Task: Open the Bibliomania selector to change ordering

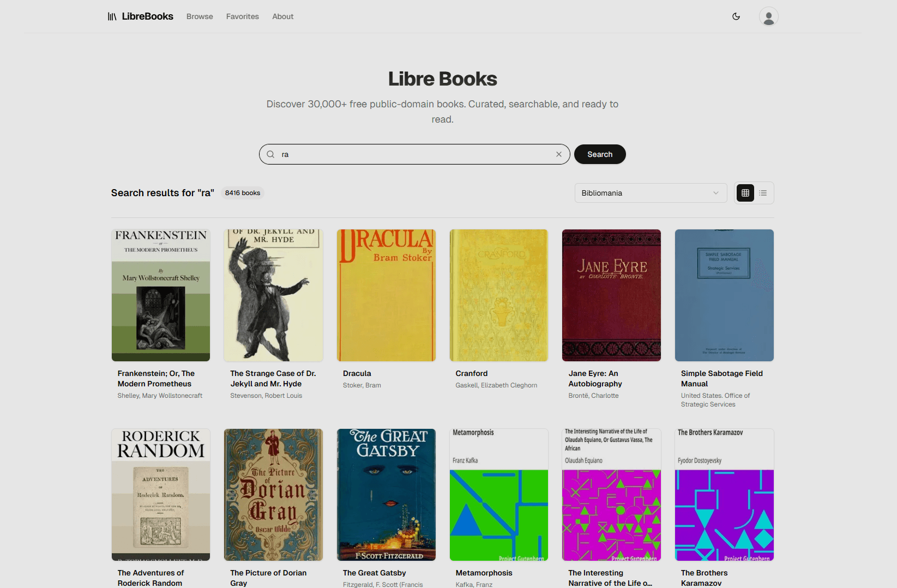Action: 651,192
